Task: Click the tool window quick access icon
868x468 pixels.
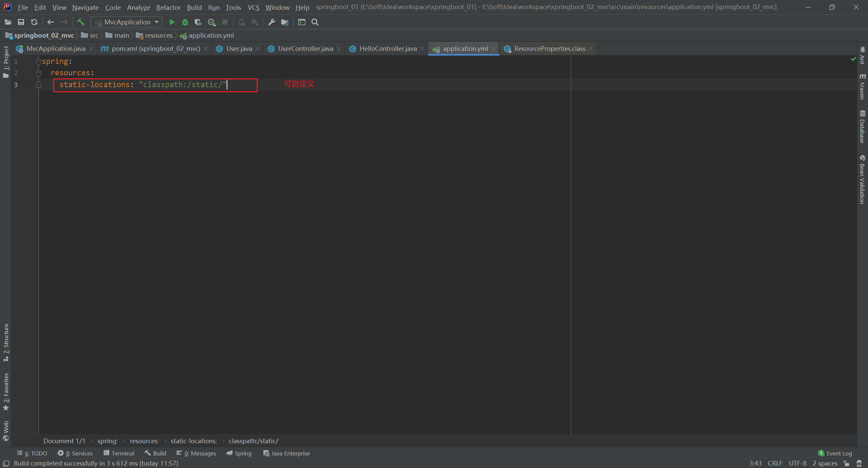Action: 6,463
